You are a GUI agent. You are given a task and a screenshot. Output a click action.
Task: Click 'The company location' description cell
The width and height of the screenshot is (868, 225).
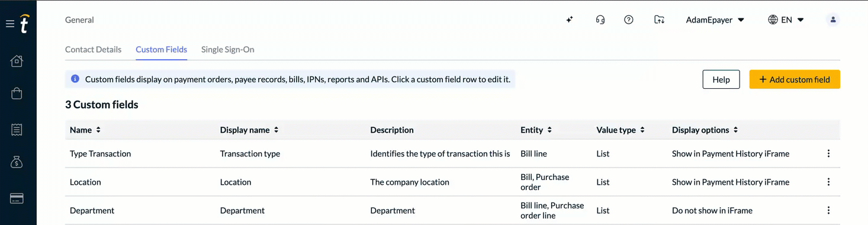pos(410,182)
